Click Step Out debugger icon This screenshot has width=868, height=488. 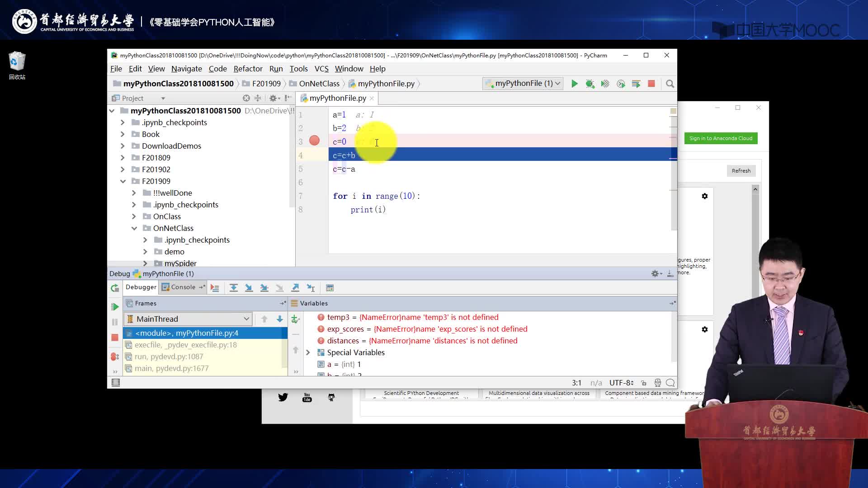295,288
